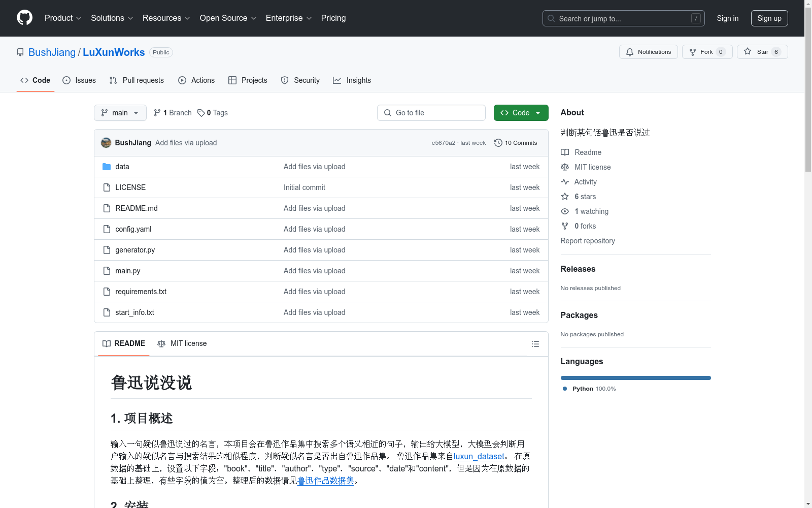This screenshot has height=508, width=812.
Task: Open the green Code dropdown button
Action: click(x=521, y=113)
